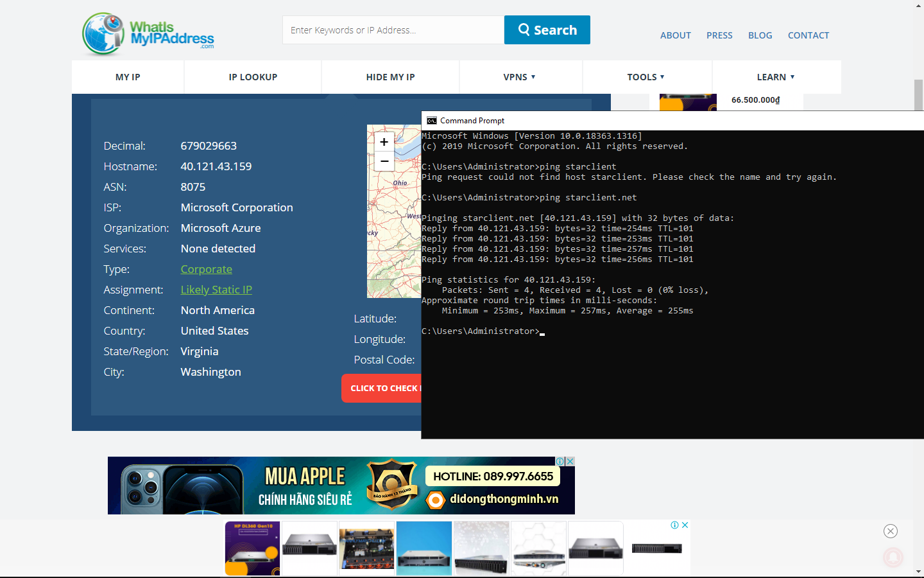924x578 pixels.
Task: Open the info icon on Mua Apple ad
Action: pos(560,461)
